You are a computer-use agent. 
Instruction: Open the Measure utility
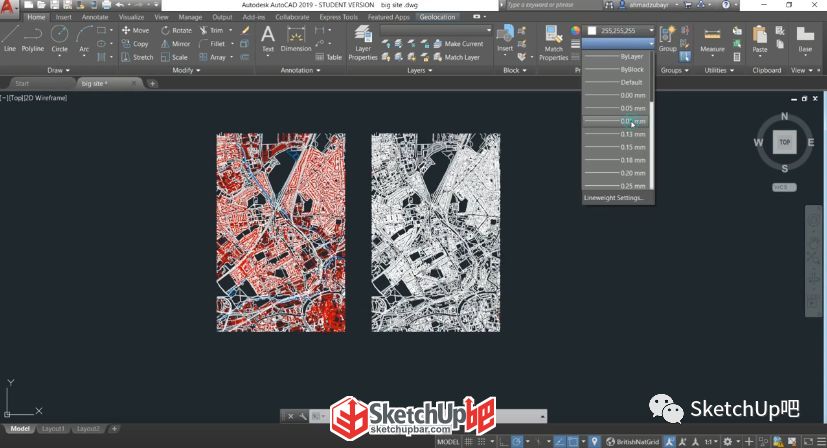pyautogui.click(x=712, y=40)
